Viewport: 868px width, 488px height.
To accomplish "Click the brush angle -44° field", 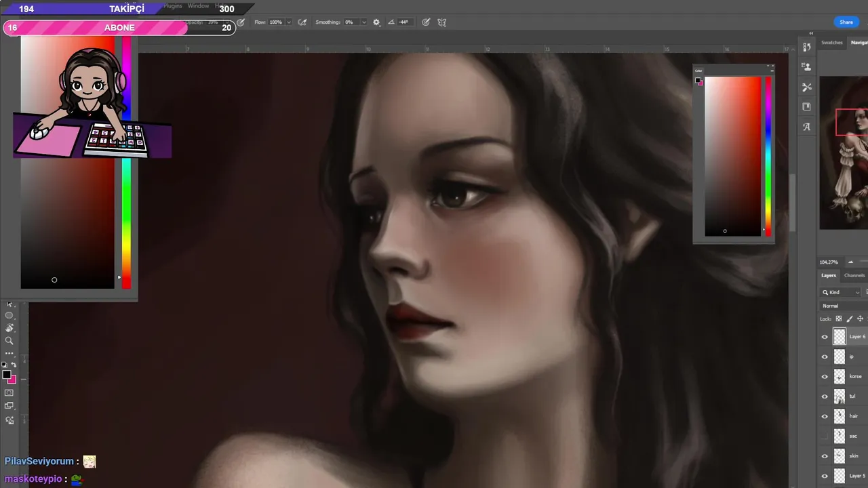I will click(x=403, y=22).
